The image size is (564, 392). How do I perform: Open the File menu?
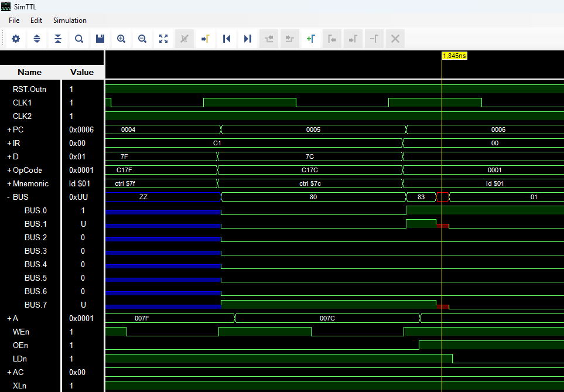[14, 21]
